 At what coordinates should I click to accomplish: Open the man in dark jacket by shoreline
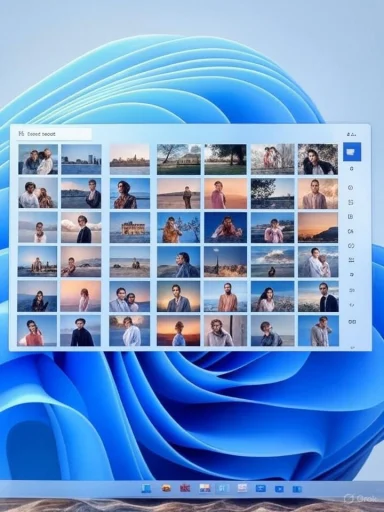click(x=81, y=193)
